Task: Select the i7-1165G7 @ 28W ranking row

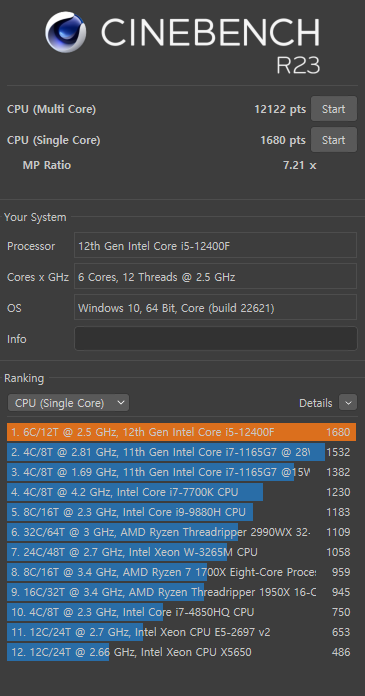Action: pyautogui.click(x=181, y=452)
